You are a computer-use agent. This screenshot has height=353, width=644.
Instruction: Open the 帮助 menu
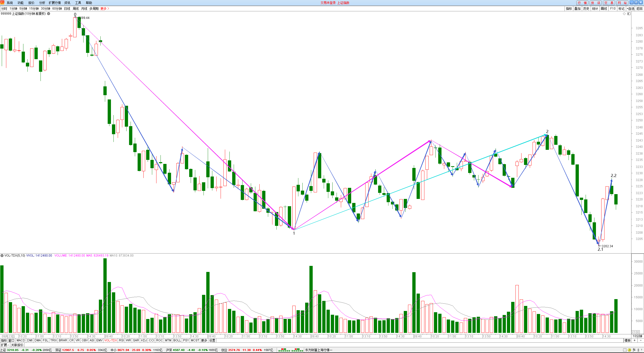click(89, 3)
